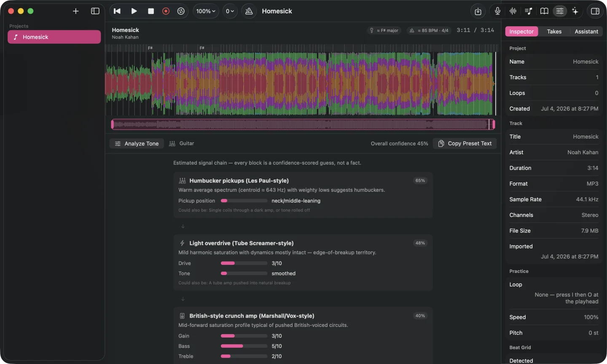Start recording with the red record button
Image resolution: width=607 pixels, height=364 pixels.
click(166, 11)
